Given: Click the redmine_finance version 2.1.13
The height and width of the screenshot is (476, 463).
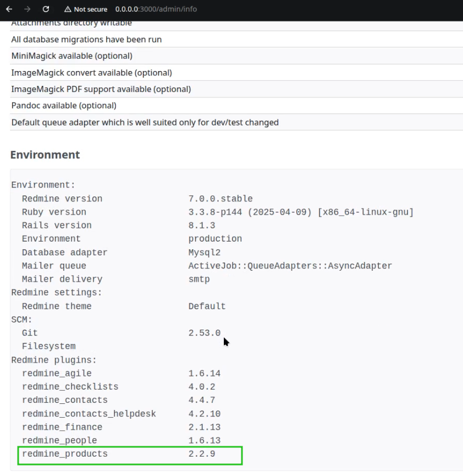Looking at the screenshot, I should coord(204,427).
